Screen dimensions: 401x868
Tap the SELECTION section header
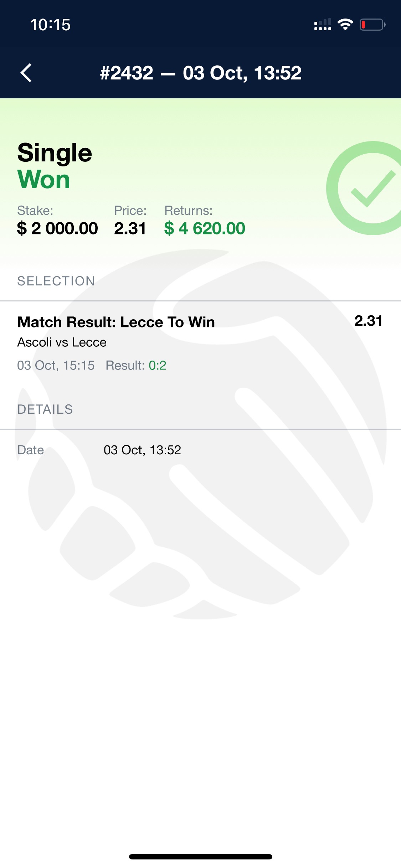tap(56, 281)
